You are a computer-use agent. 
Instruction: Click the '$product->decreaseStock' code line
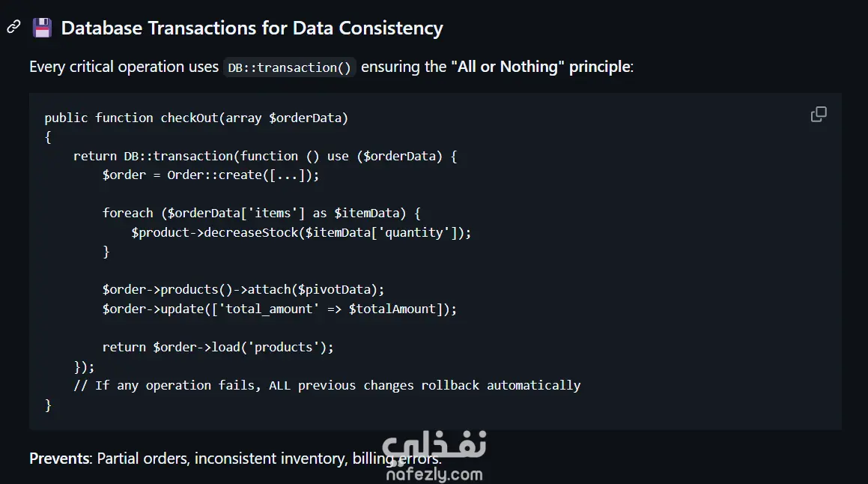coord(301,232)
